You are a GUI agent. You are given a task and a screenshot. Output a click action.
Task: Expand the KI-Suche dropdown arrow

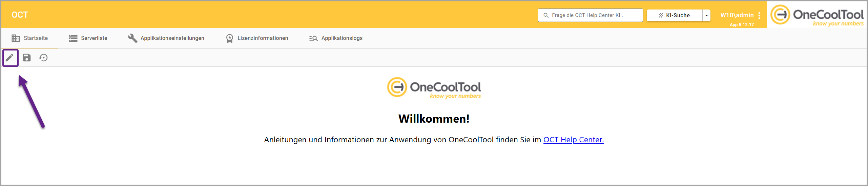[x=706, y=16]
